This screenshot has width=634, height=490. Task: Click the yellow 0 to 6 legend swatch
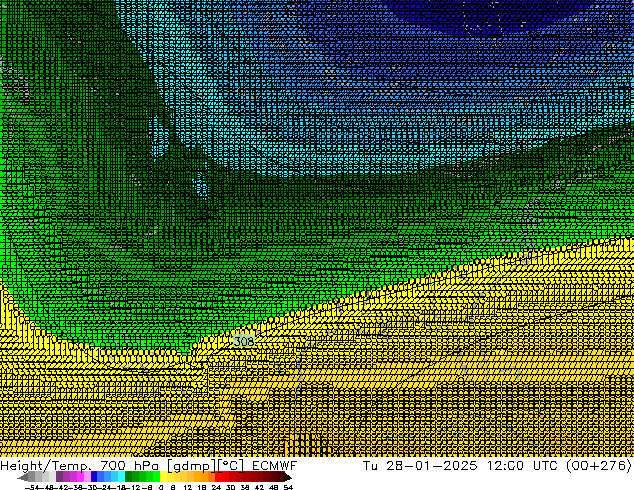(x=163, y=477)
